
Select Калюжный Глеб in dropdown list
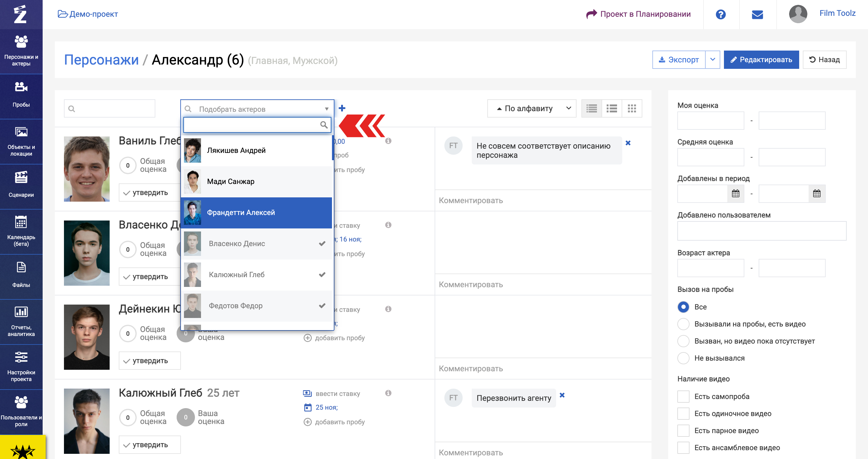click(x=256, y=275)
